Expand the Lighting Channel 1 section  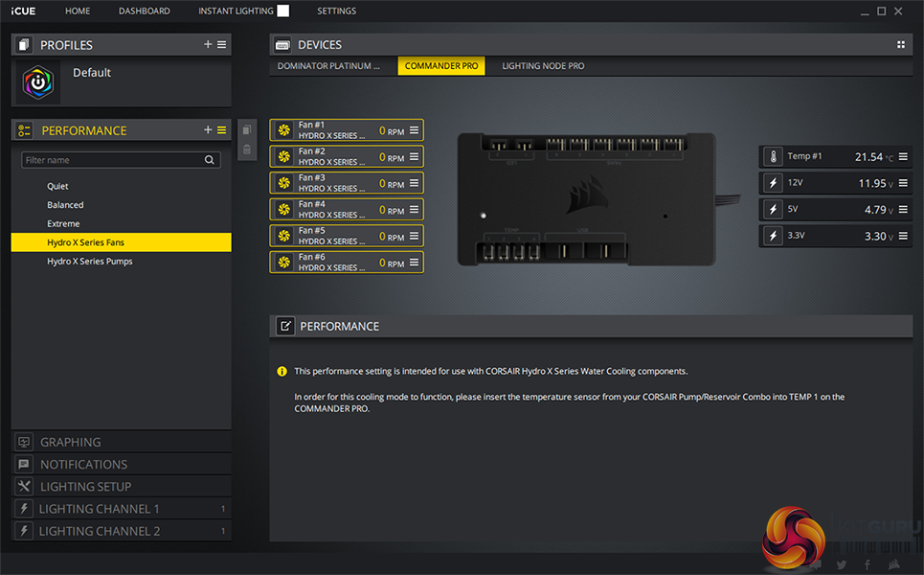pyautogui.click(x=121, y=508)
